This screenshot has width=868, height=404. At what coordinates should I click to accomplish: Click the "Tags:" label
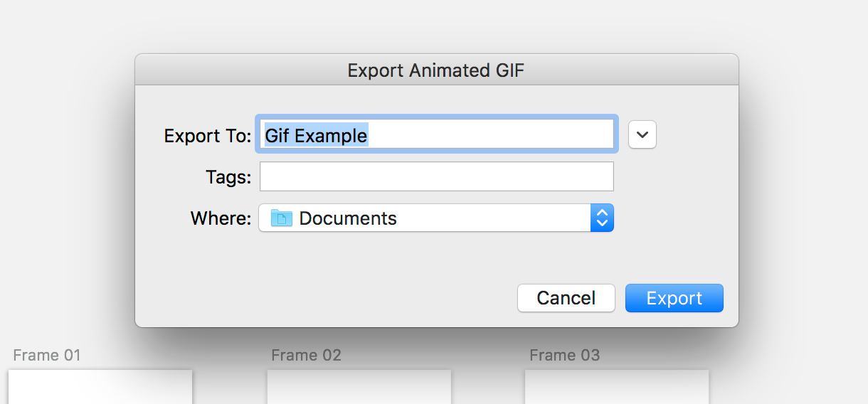click(228, 177)
